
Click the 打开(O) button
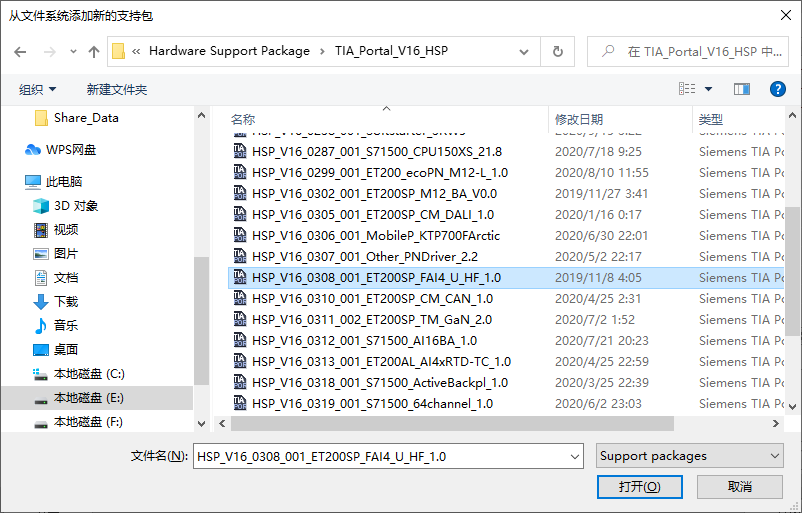coord(639,486)
